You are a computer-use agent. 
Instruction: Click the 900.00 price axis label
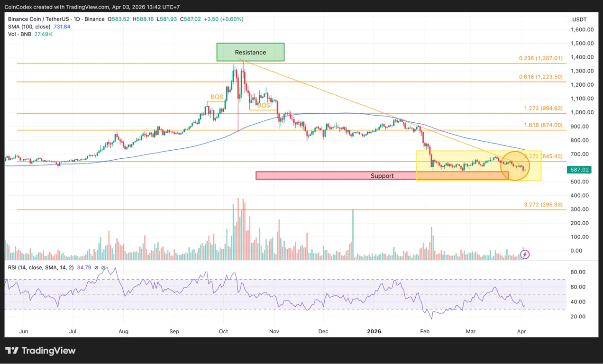click(x=581, y=127)
